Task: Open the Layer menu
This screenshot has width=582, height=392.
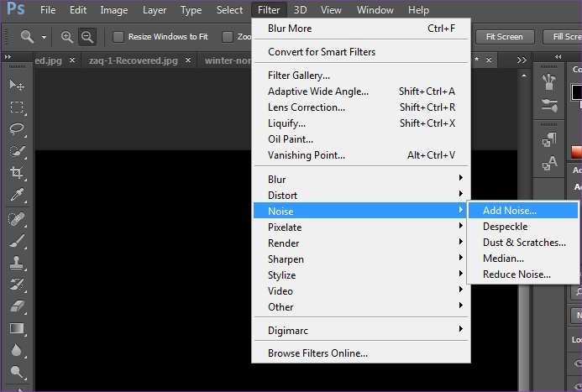Action: 155,10
